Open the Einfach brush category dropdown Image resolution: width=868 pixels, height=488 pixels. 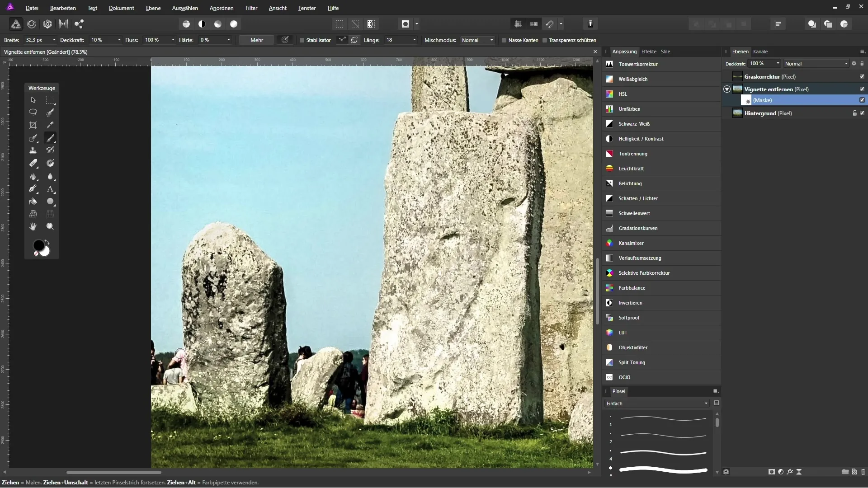(657, 404)
